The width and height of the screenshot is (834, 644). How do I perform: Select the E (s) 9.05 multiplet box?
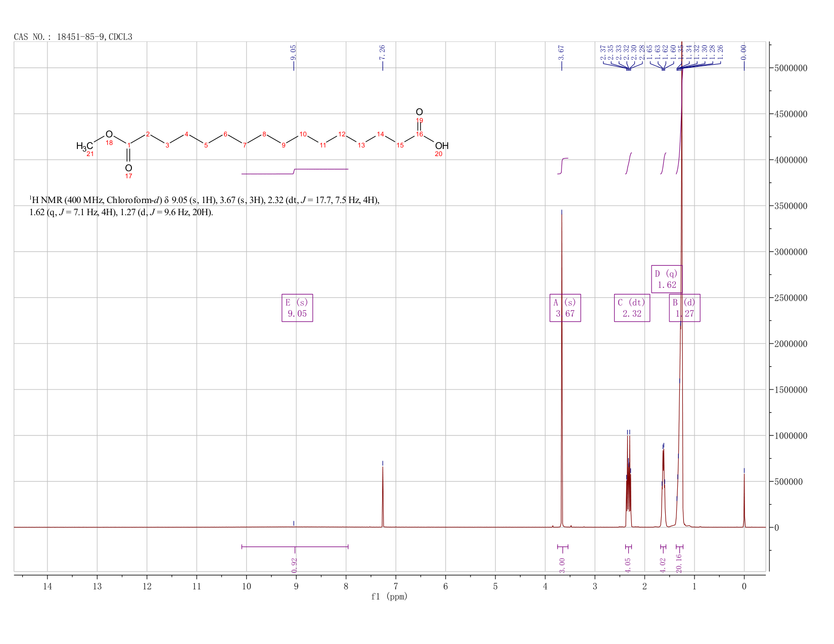pos(297,308)
